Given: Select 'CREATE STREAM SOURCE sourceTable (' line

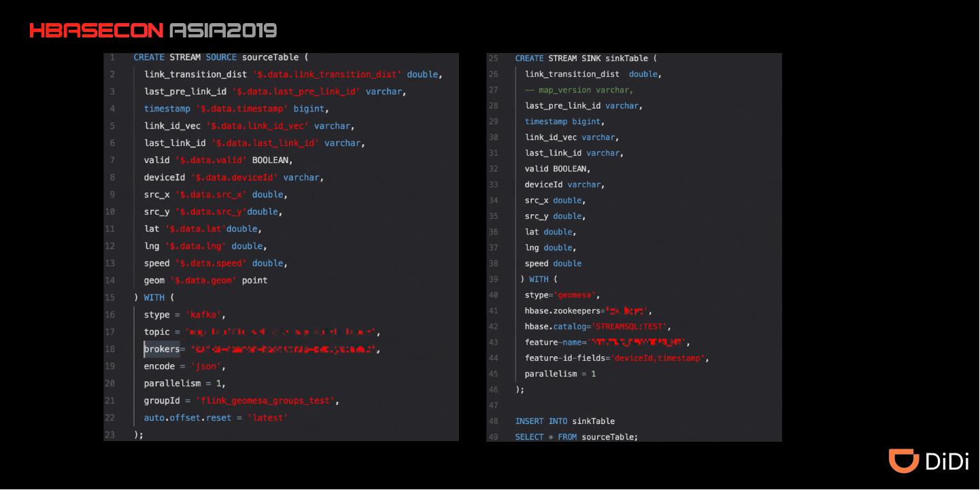Looking at the screenshot, I should click(x=221, y=58).
